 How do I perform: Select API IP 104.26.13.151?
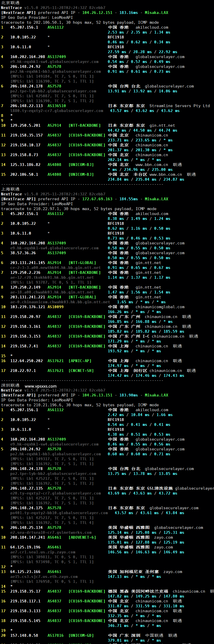click(97, 395)
